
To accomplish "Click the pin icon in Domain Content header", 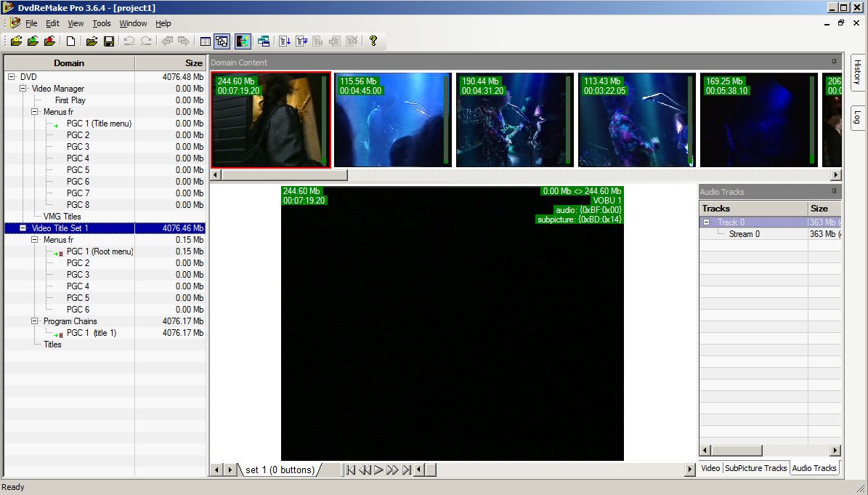I will (x=834, y=63).
